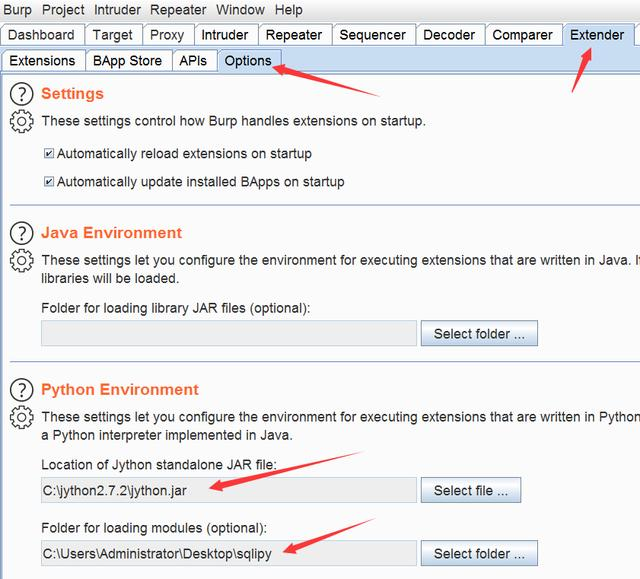Open the gear menu for Python Environment

pyautogui.click(x=21, y=417)
